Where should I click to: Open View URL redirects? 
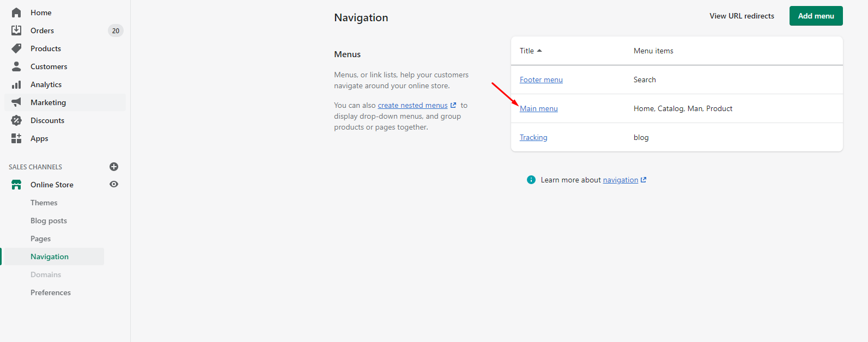click(742, 16)
